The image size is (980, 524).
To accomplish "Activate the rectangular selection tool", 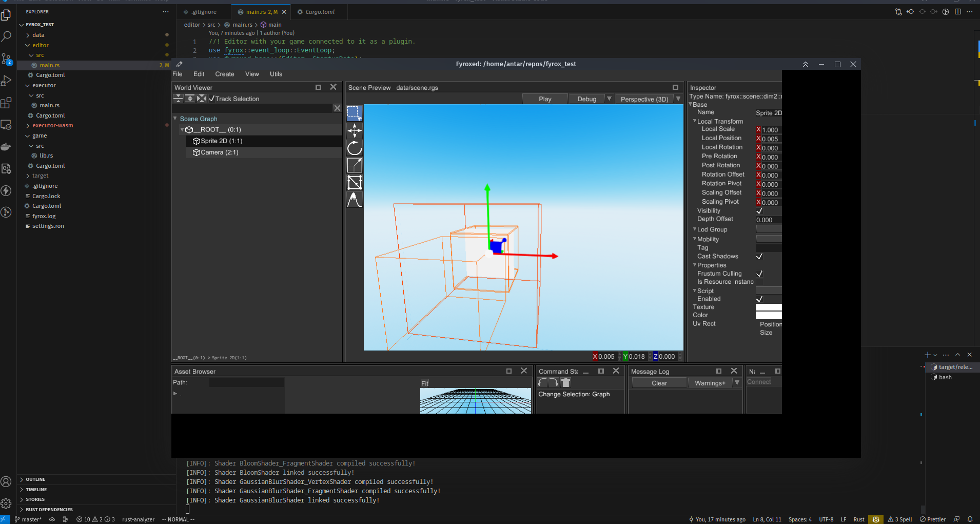I will click(x=354, y=113).
